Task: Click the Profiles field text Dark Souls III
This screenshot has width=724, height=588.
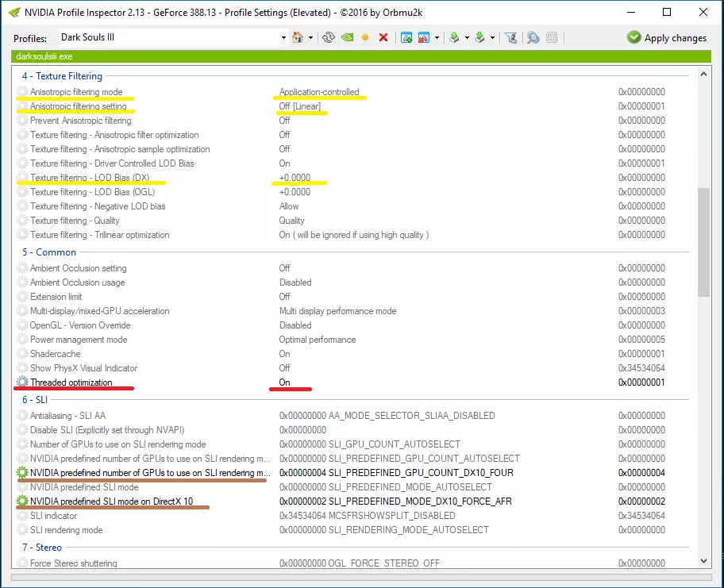Action: (88, 37)
